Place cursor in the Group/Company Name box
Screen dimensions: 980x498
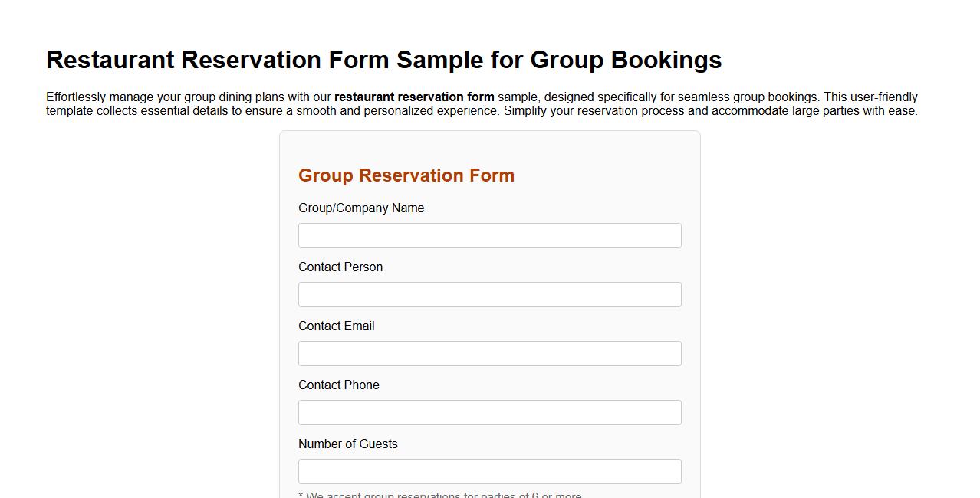pos(489,235)
